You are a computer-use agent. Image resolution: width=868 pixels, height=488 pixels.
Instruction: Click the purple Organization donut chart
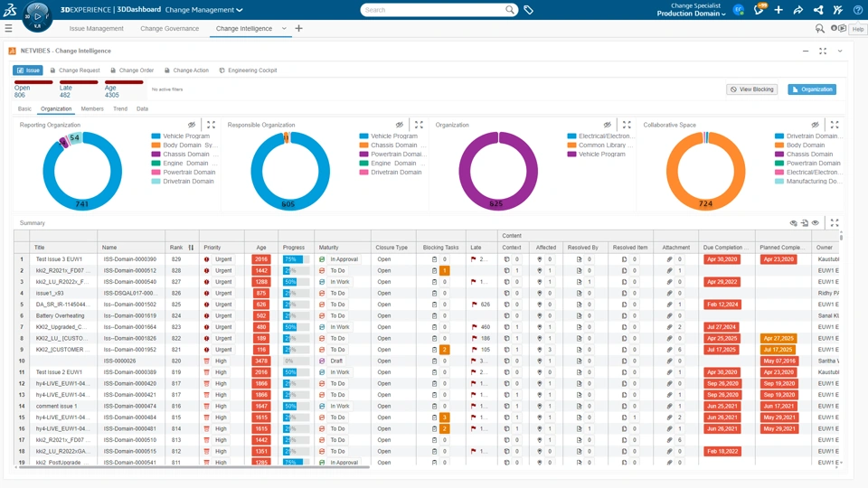(497, 171)
